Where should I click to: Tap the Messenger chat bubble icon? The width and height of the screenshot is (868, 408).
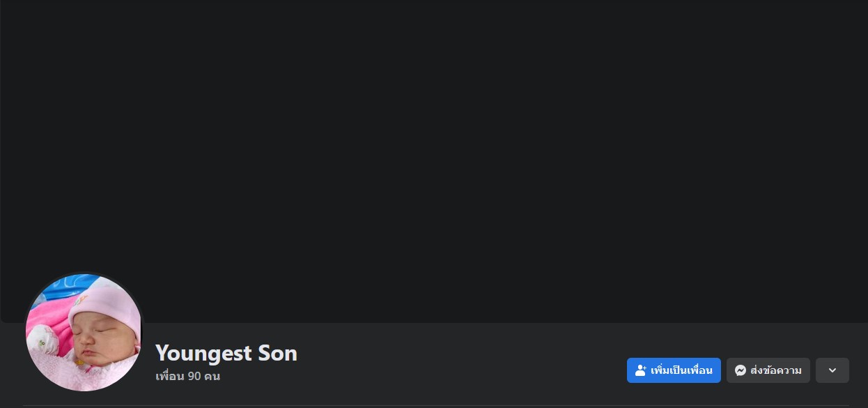coord(741,370)
